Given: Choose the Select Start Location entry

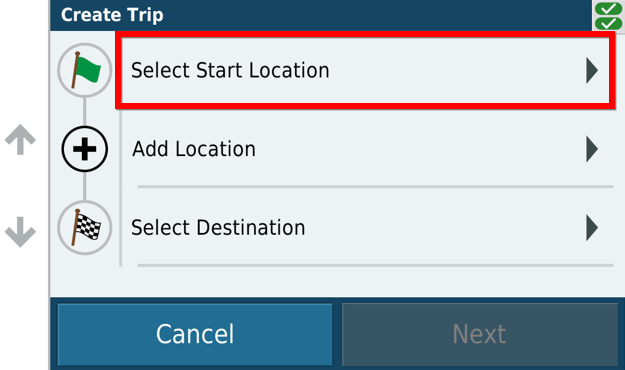Looking at the screenshot, I should pyautogui.click(x=365, y=71).
